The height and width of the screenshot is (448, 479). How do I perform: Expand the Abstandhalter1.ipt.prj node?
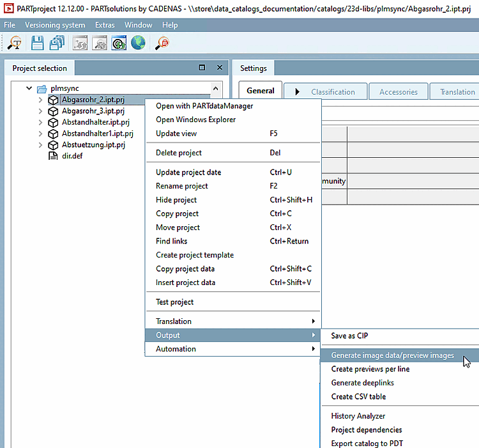click(40, 134)
